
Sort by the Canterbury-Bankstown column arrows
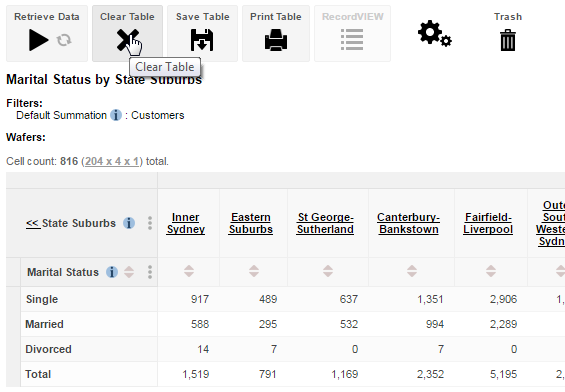(412, 271)
